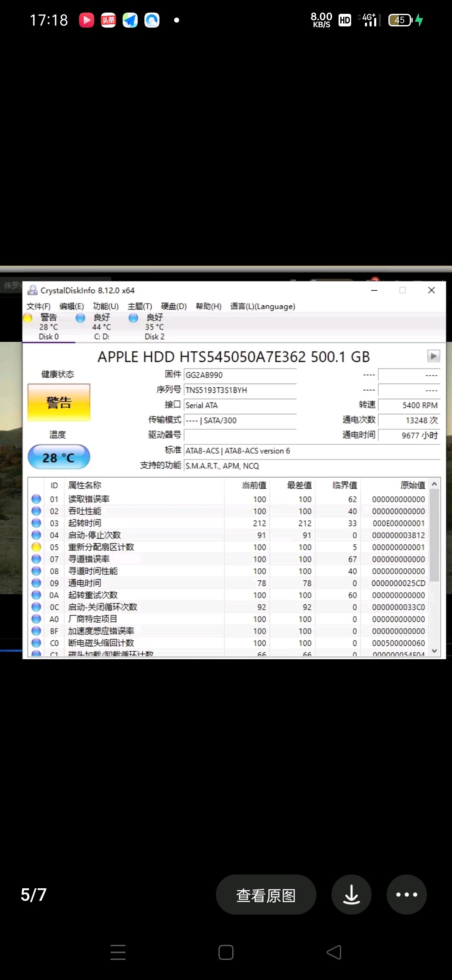
Task: Tap the 头条 notification icon in status bar
Action: click(108, 20)
